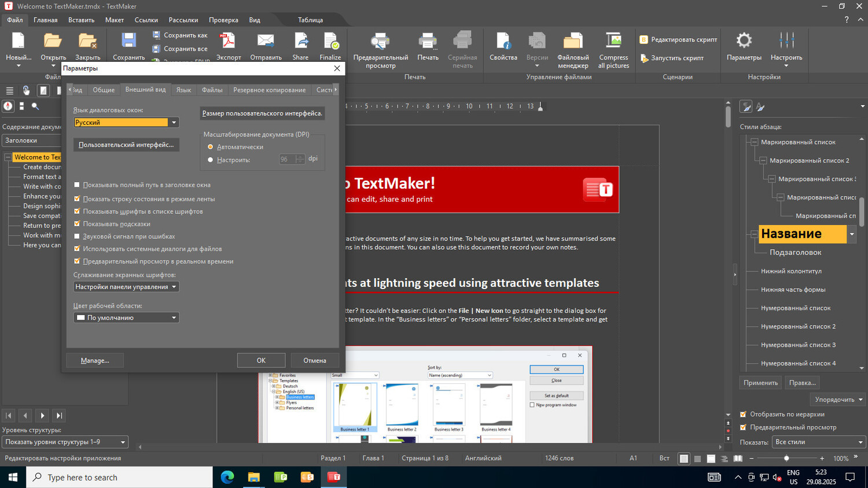The width and height of the screenshot is (868, 488).
Task: Open the Язык диалоговых окон dropdown
Action: tap(126, 123)
